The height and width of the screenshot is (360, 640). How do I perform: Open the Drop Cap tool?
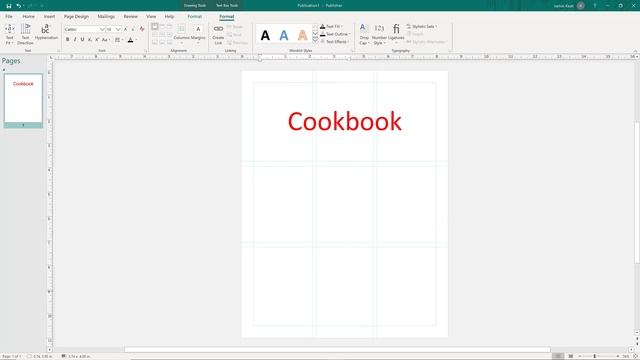coord(364,34)
